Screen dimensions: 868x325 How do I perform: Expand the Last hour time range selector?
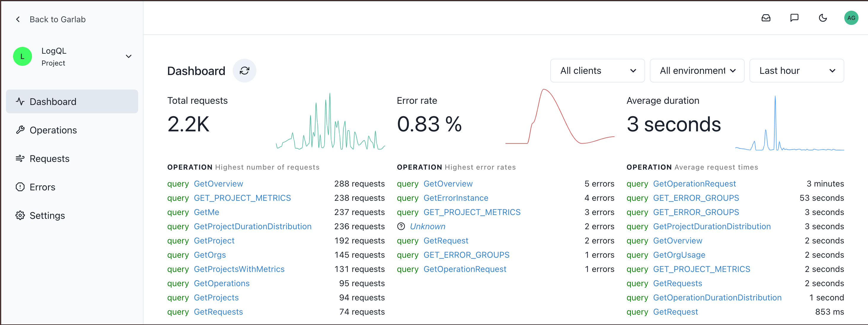click(x=797, y=71)
